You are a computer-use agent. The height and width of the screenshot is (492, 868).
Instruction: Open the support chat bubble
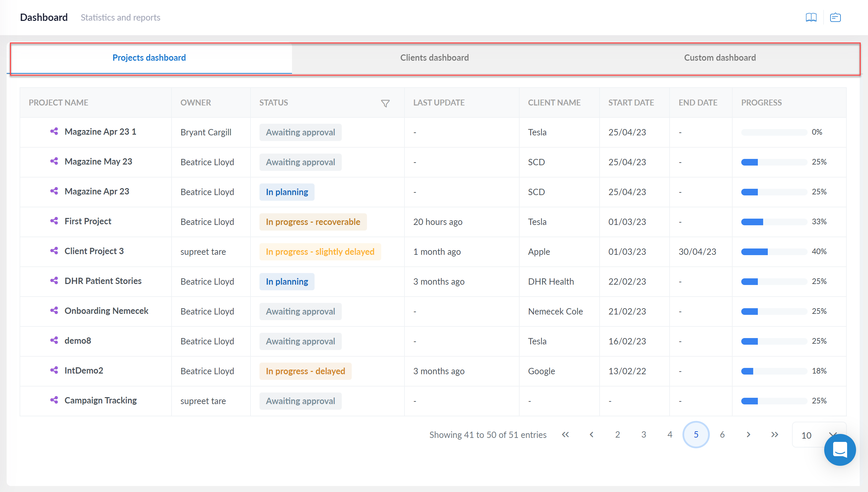tap(840, 450)
